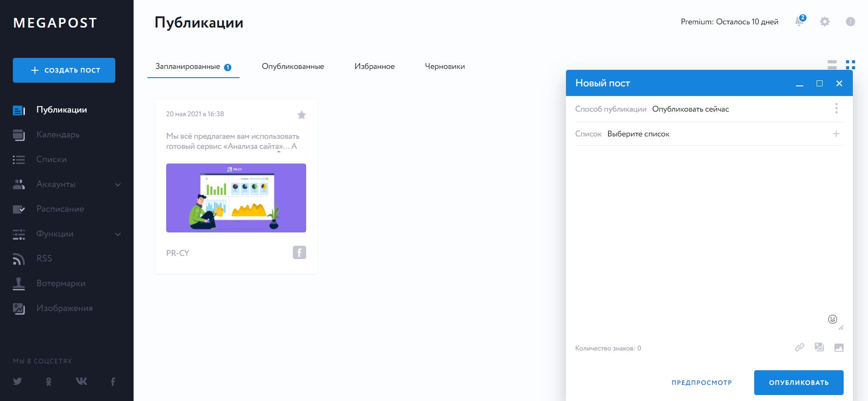Screen dimensions: 868x401
Task: Click the text area resize handle
Action: pos(841,327)
